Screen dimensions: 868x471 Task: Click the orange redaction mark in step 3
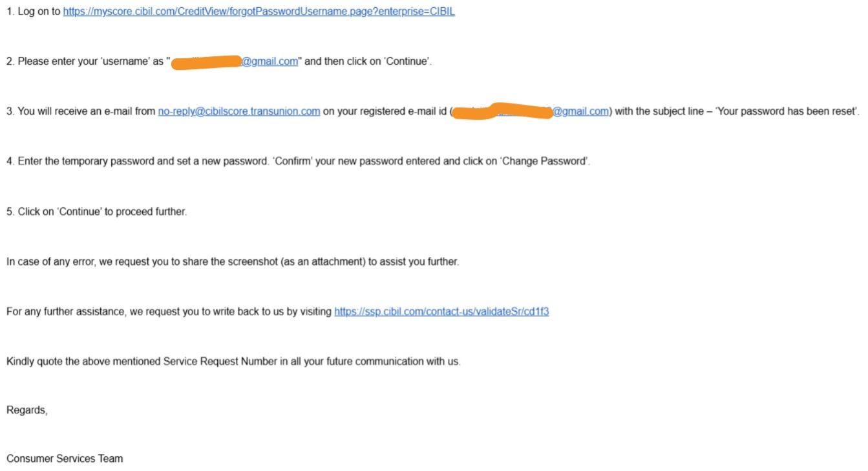click(501, 113)
